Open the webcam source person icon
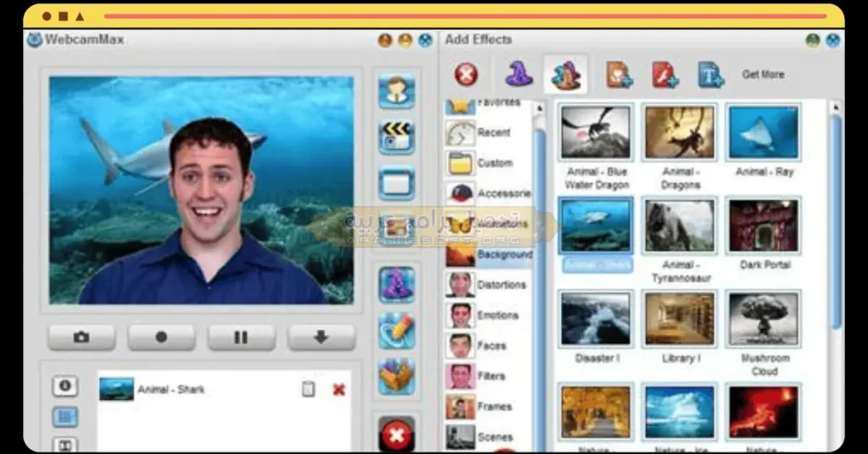The width and height of the screenshot is (868, 454). click(397, 90)
